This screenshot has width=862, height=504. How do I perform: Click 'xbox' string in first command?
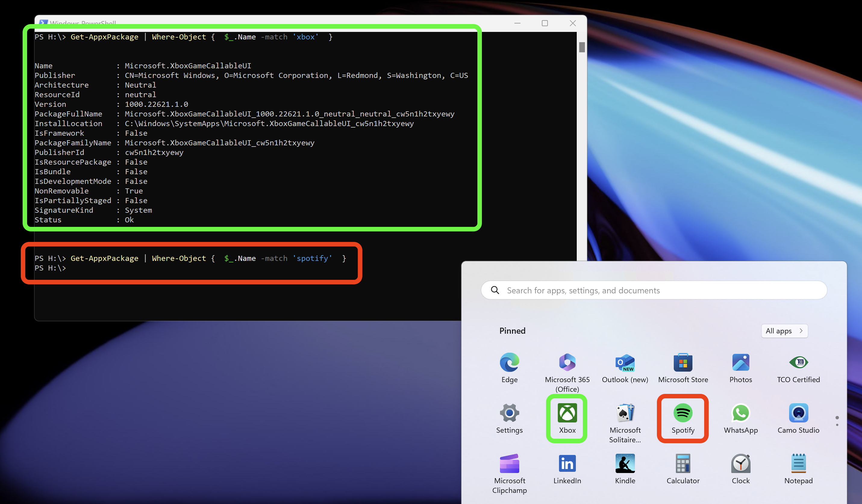tap(305, 37)
